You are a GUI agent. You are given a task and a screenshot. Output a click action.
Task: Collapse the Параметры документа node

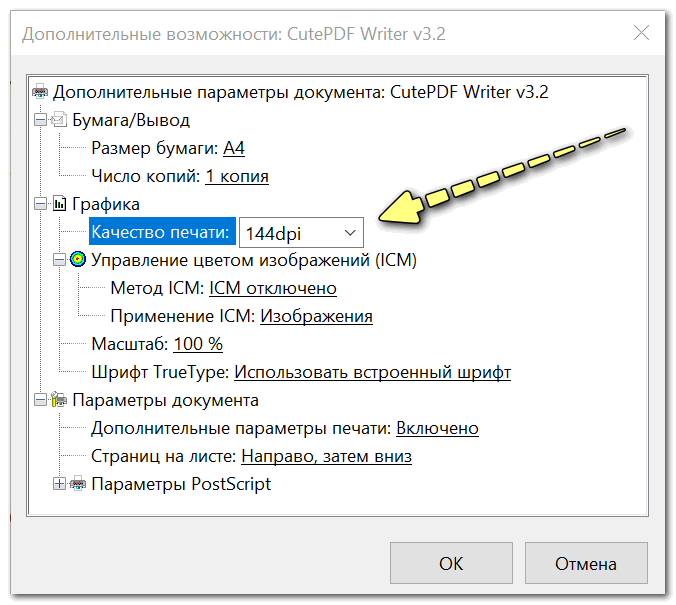[x=40, y=400]
